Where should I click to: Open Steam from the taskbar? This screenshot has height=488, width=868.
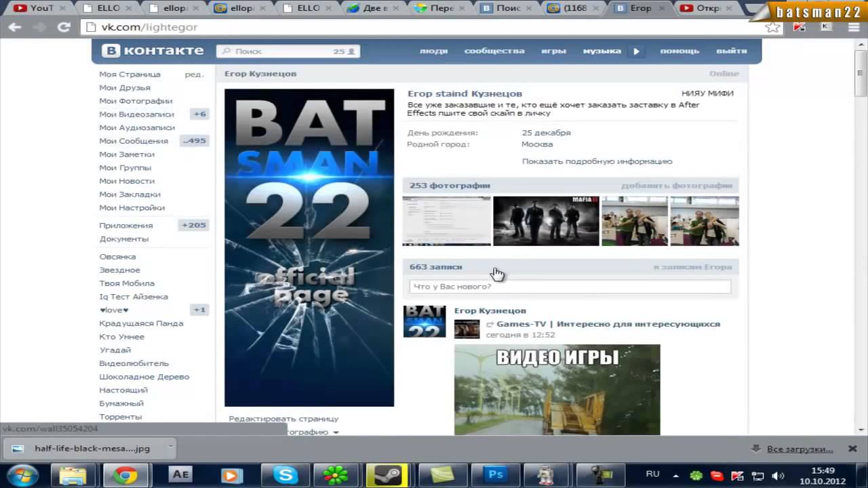tap(389, 475)
